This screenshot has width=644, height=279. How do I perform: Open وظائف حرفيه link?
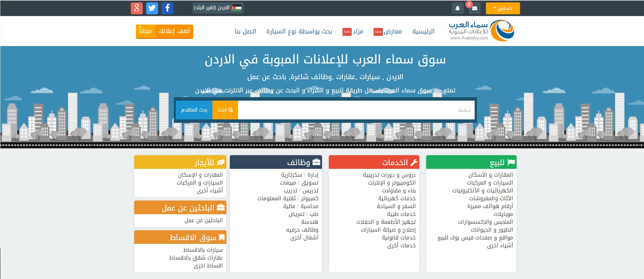(302, 230)
